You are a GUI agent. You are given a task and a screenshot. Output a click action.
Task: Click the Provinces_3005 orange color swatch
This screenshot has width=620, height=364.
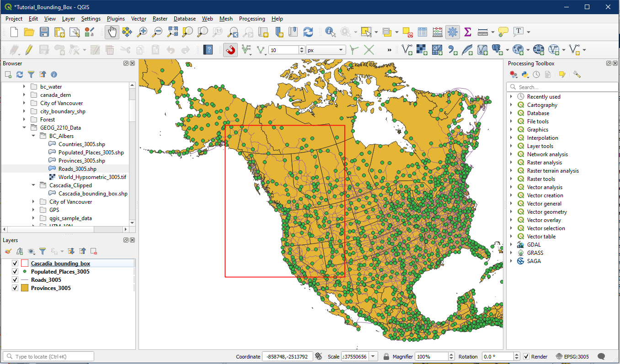click(25, 288)
